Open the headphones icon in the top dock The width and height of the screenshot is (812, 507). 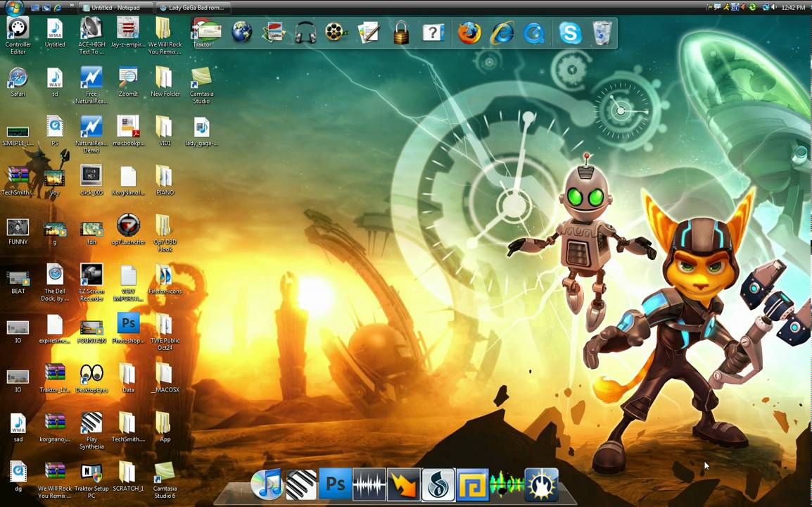pos(305,33)
